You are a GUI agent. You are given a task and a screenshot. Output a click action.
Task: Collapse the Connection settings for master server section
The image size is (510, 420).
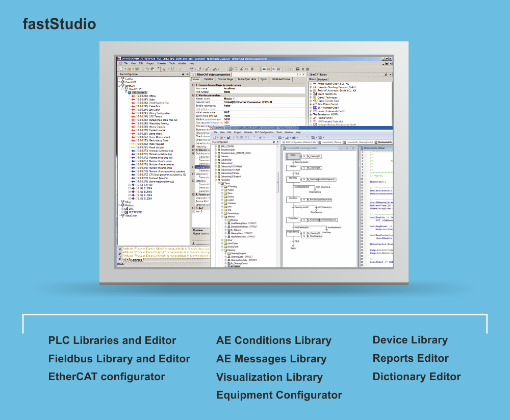tap(193, 84)
